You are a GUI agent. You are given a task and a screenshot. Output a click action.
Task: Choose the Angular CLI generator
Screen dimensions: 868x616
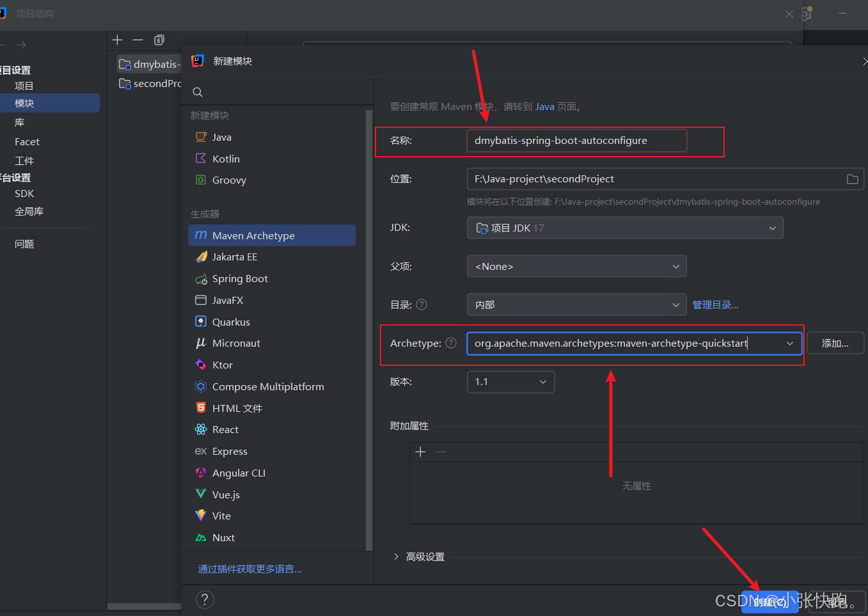click(x=272, y=473)
